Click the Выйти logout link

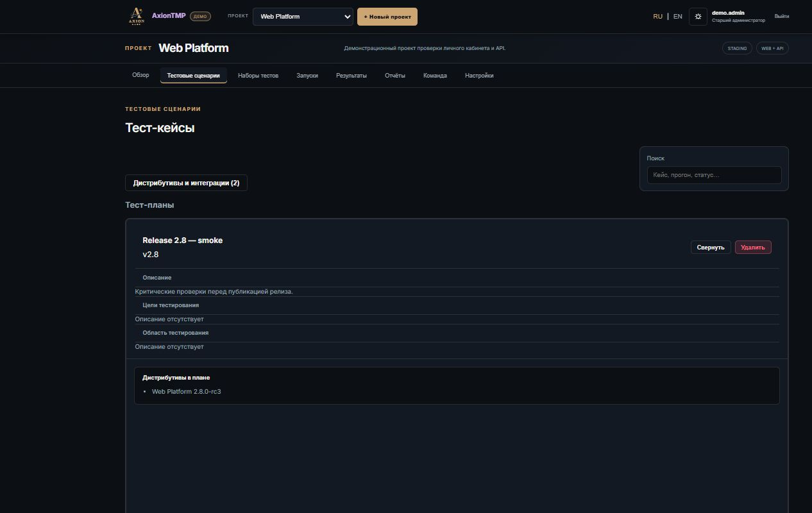click(x=782, y=17)
